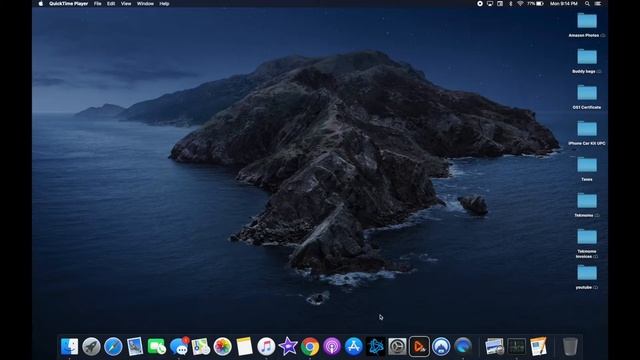Open the Help menu

tap(164, 4)
